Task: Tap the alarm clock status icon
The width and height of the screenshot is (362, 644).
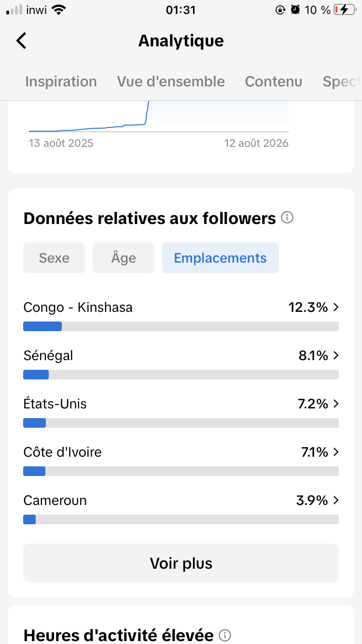Action: 295,10
